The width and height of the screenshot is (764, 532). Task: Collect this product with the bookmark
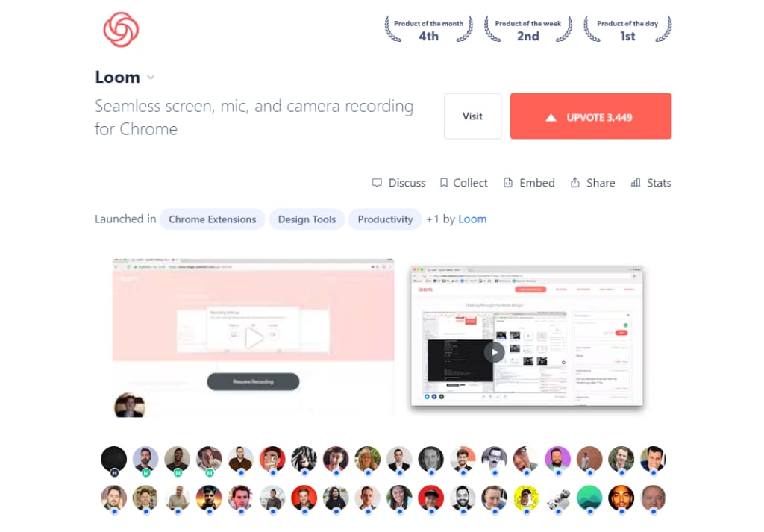[x=463, y=183]
